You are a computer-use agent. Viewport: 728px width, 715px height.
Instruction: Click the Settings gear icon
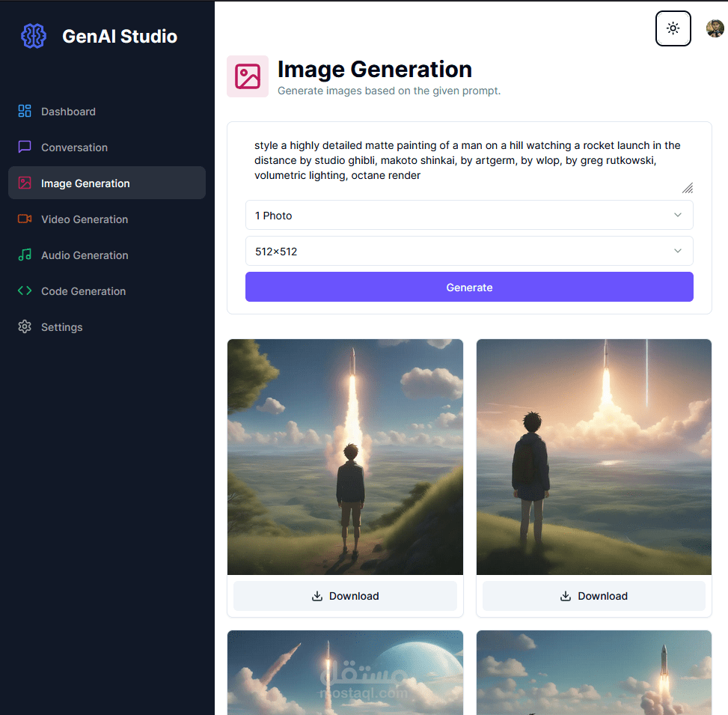click(25, 326)
